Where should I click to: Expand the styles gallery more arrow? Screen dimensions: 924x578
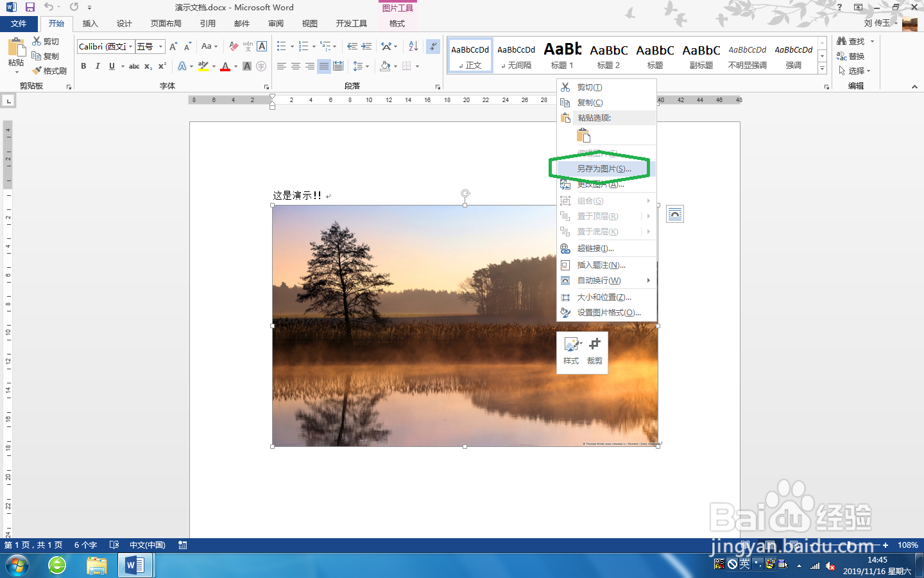click(822, 68)
